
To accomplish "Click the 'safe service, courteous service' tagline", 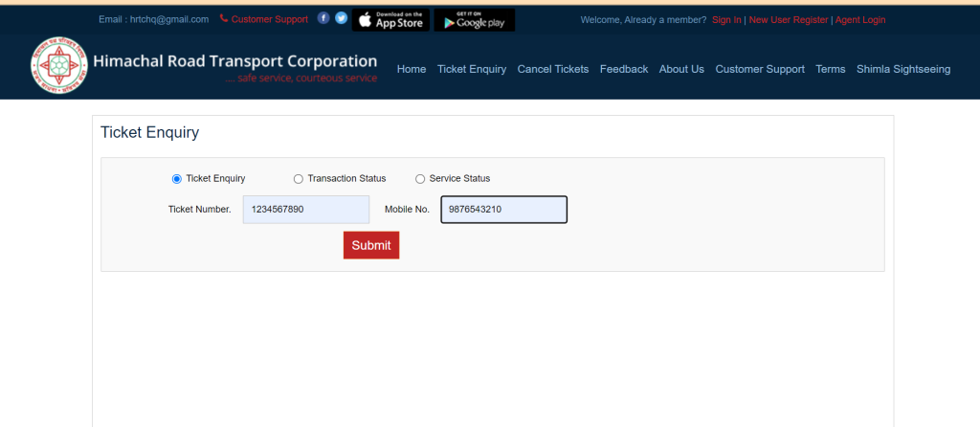I will pyautogui.click(x=307, y=79).
